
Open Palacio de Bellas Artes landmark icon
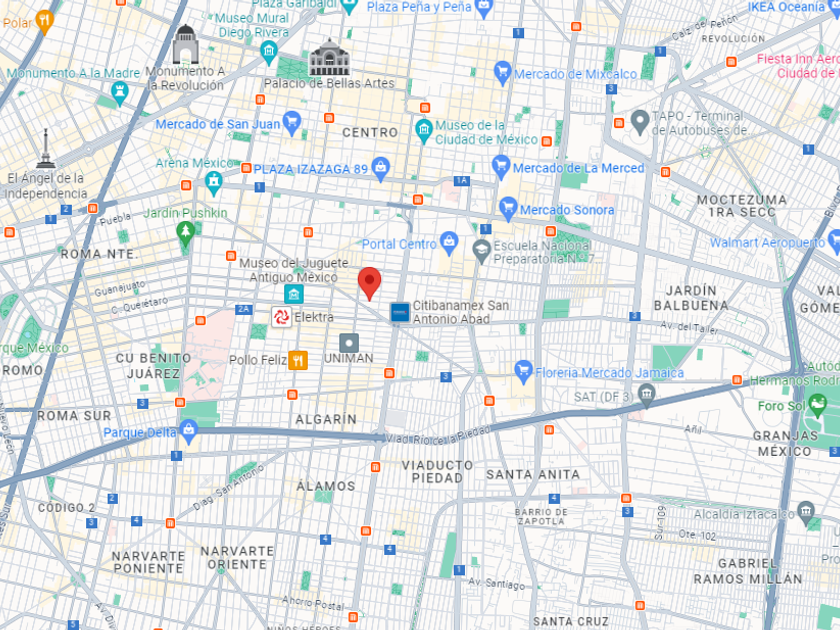click(329, 57)
